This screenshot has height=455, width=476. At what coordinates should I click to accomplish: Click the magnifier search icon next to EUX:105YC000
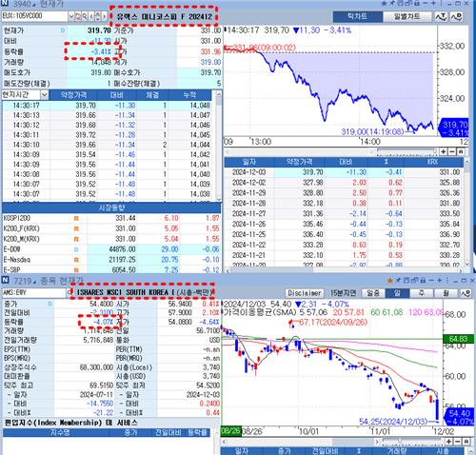pos(85,16)
